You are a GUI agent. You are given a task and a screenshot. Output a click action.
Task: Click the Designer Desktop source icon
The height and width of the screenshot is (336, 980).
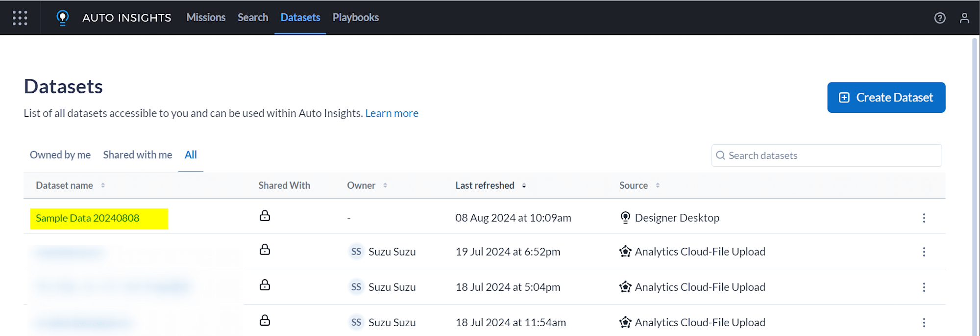coord(625,217)
